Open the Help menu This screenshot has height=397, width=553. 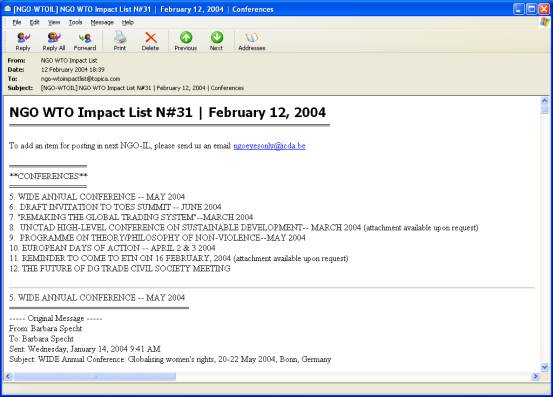[x=128, y=22]
